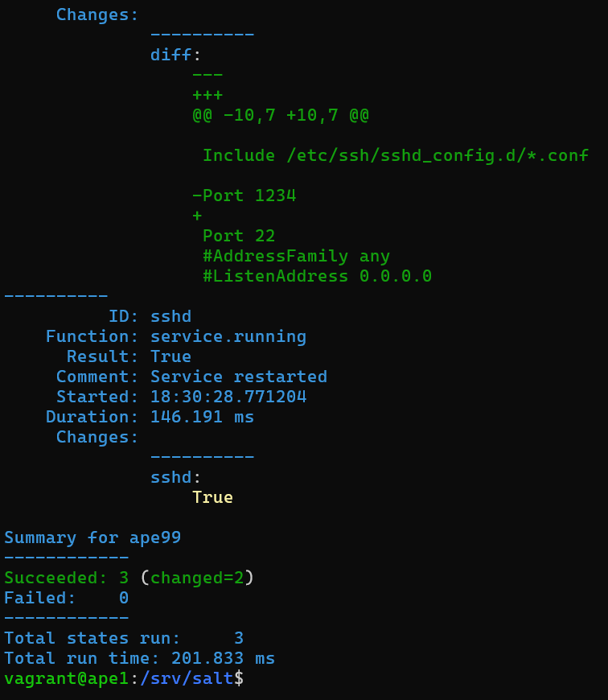Click the diff hunk header "@@ -10,7 +10,7 @@"
The width and height of the screenshot is (608, 700).
pos(280,115)
